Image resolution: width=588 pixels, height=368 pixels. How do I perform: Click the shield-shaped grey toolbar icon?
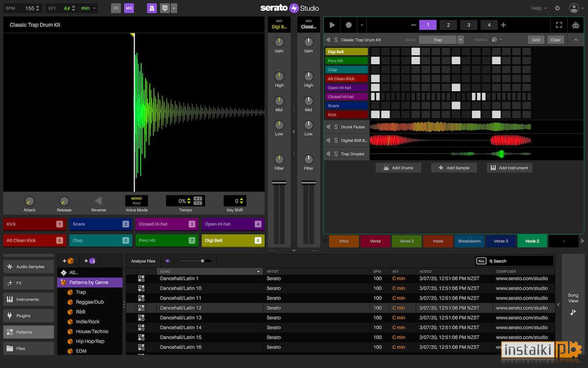tap(165, 8)
